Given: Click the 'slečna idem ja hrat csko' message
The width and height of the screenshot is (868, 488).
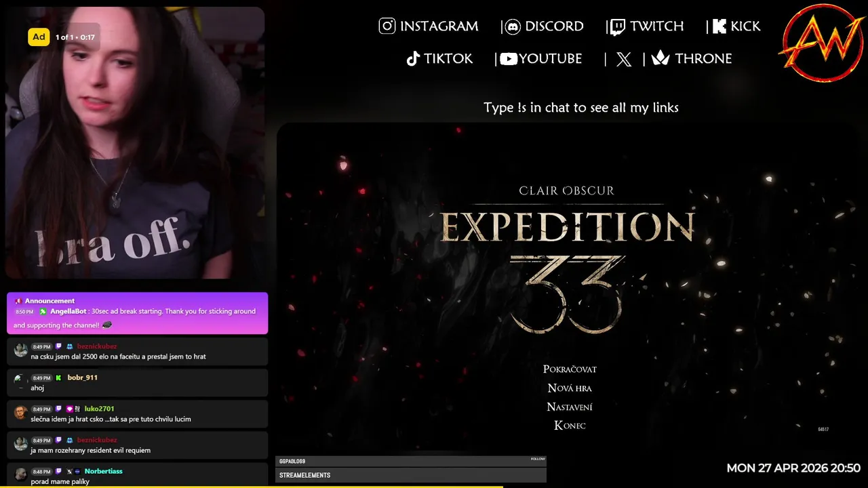Looking at the screenshot, I should pyautogui.click(x=111, y=420).
